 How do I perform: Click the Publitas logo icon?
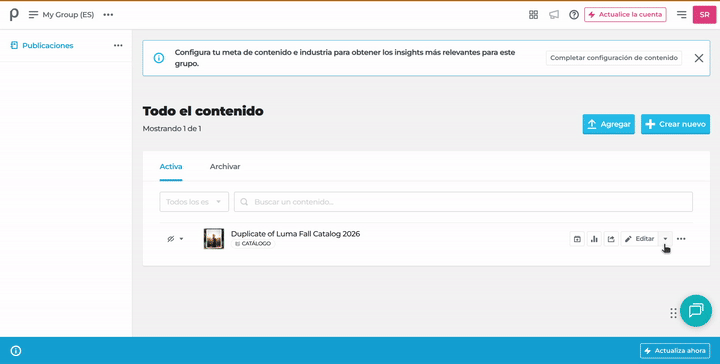click(14, 15)
